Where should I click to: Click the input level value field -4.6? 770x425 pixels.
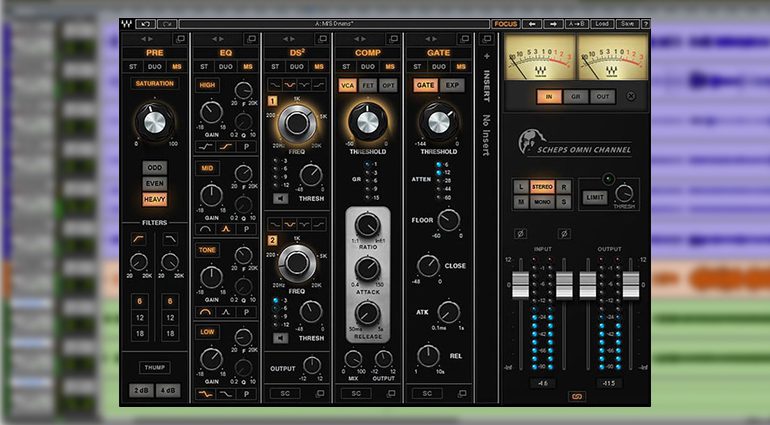[543, 383]
